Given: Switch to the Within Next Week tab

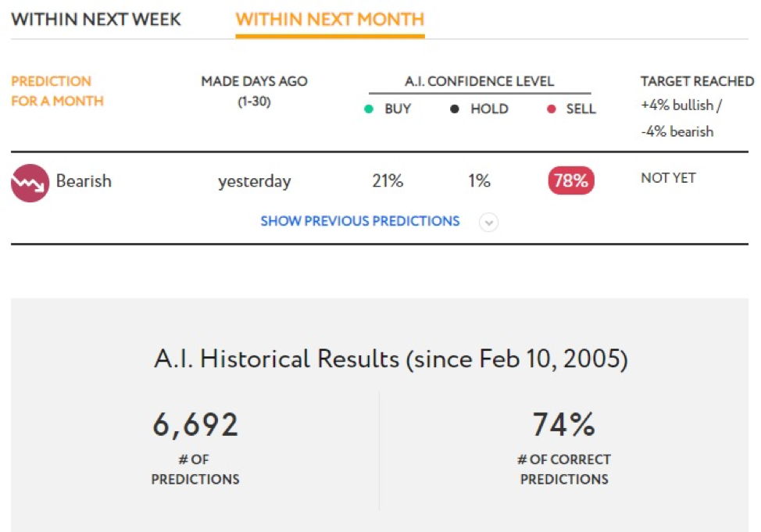Looking at the screenshot, I should coord(96,20).
